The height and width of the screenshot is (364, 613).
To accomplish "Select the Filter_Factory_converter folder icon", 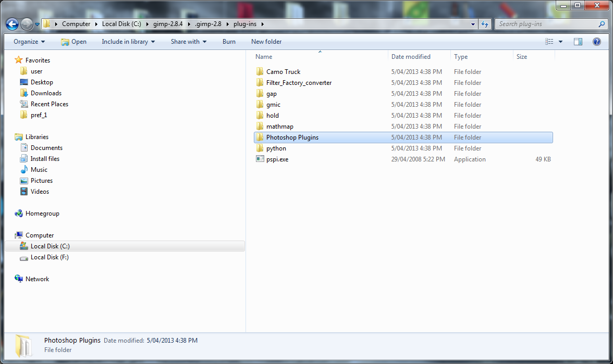I will 260,82.
